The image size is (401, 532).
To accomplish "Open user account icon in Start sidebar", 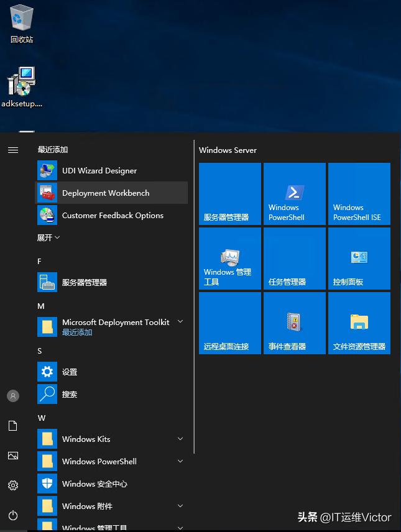I will [13, 396].
